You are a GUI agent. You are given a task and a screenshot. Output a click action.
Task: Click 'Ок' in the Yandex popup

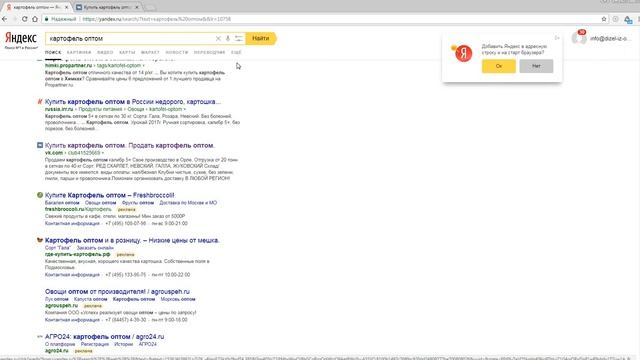click(498, 66)
